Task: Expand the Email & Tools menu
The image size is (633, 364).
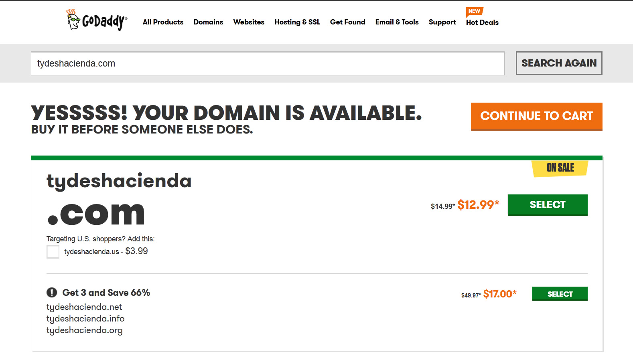Action: click(x=397, y=22)
